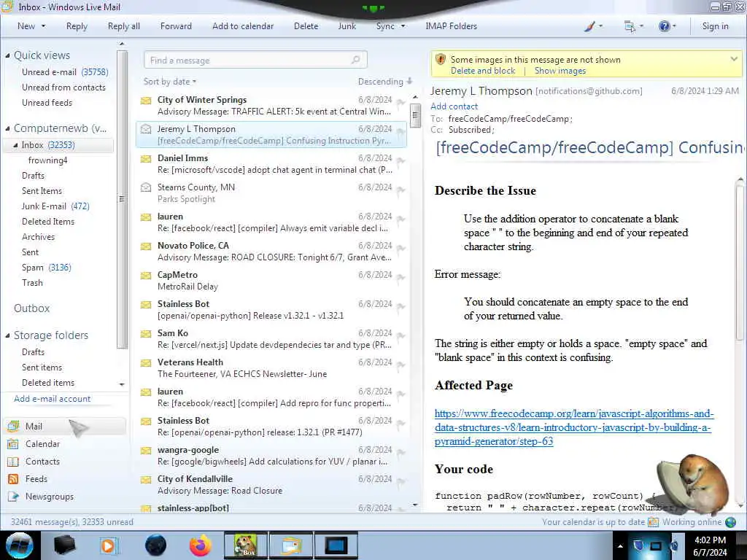747x560 pixels.
Task: Click Forward in the toolbar
Action: 176,26
